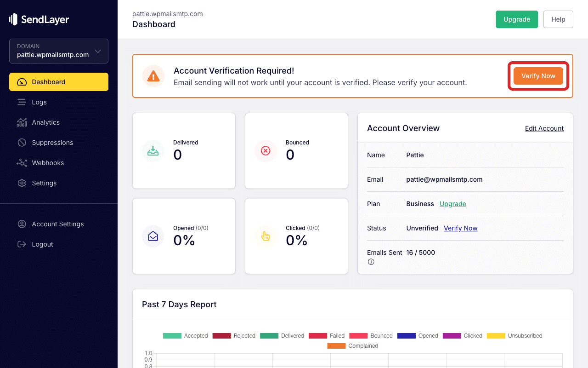The height and width of the screenshot is (368, 588).
Task: Click the Analytics chart icon
Action: [x=22, y=122]
